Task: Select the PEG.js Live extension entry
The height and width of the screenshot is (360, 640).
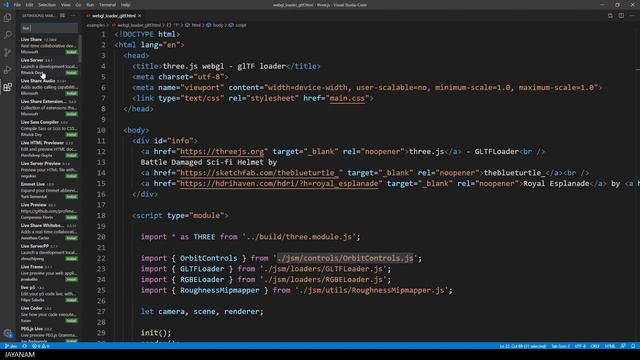Action: (49, 335)
